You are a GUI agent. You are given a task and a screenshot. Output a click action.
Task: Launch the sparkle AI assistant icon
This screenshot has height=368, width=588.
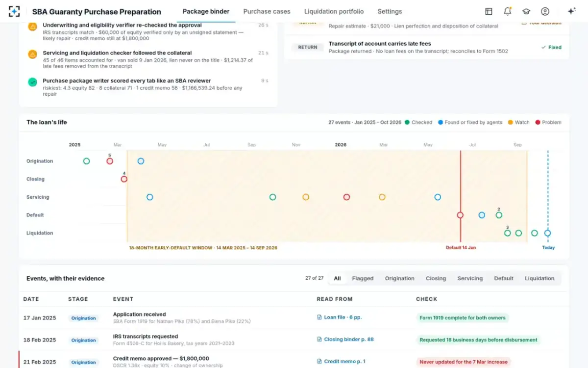pos(571,11)
